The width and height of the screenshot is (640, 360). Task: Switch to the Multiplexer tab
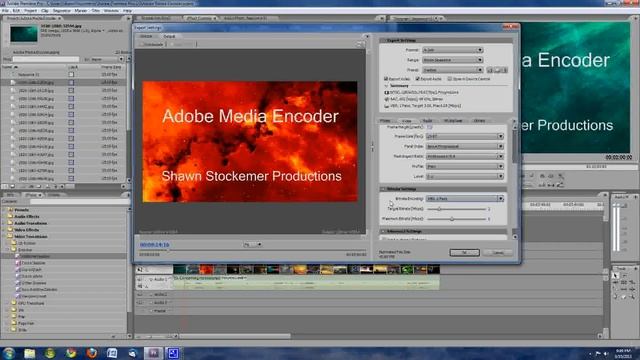click(453, 121)
